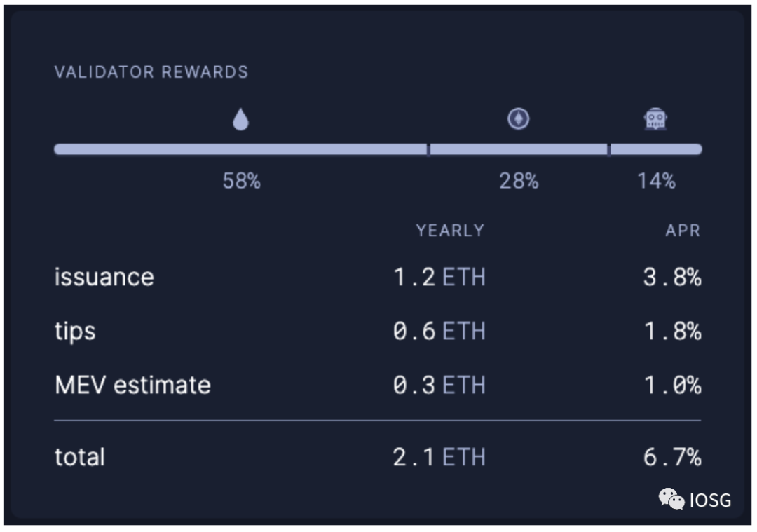Click the 0.6 ETH yearly tips value

(439, 331)
